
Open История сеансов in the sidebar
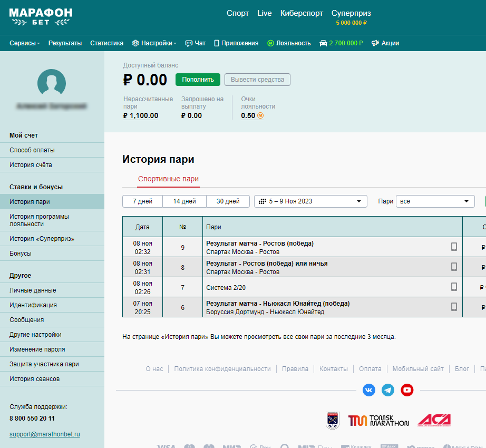pyautogui.click(x=52, y=379)
